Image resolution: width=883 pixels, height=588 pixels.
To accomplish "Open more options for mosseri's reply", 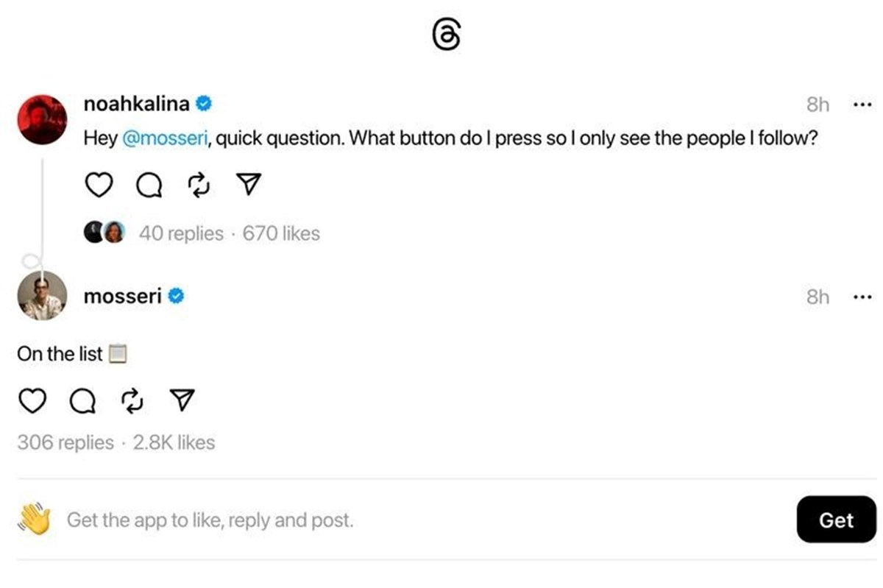I will [861, 297].
